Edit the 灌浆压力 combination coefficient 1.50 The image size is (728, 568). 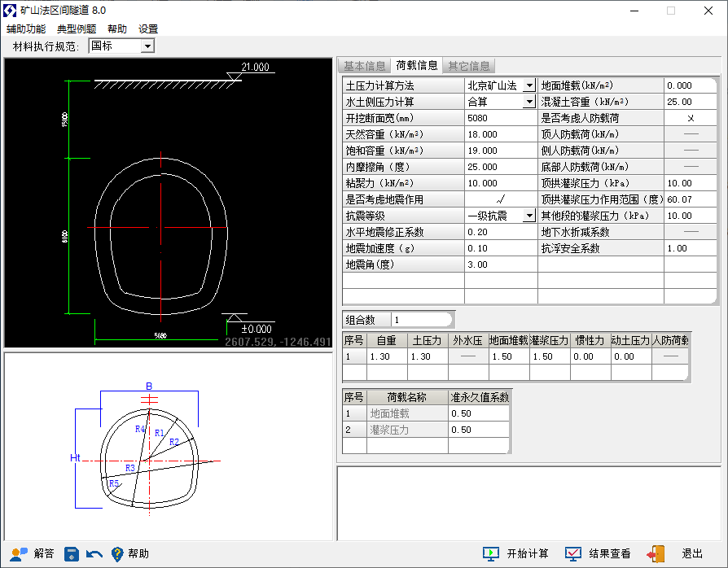(550, 356)
